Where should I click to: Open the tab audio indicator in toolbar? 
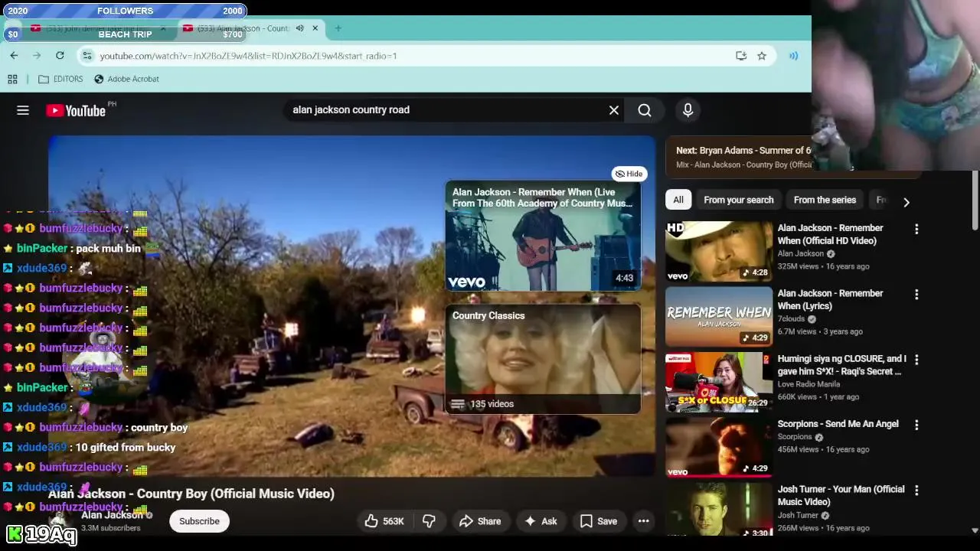[793, 56]
